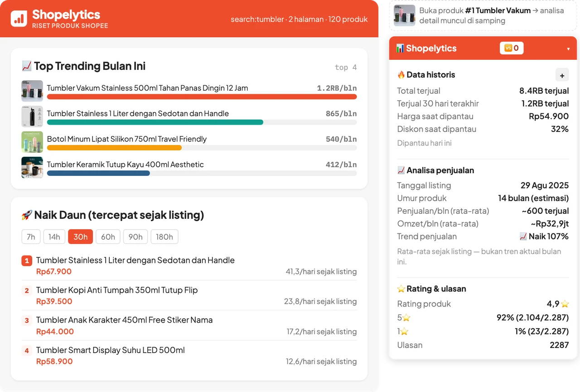
Task: Select the active 30h time range tab
Action: [x=81, y=237]
